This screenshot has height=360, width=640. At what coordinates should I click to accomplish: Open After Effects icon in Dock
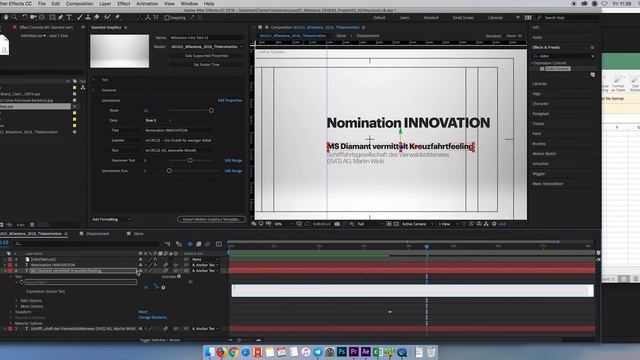[x=365, y=352]
